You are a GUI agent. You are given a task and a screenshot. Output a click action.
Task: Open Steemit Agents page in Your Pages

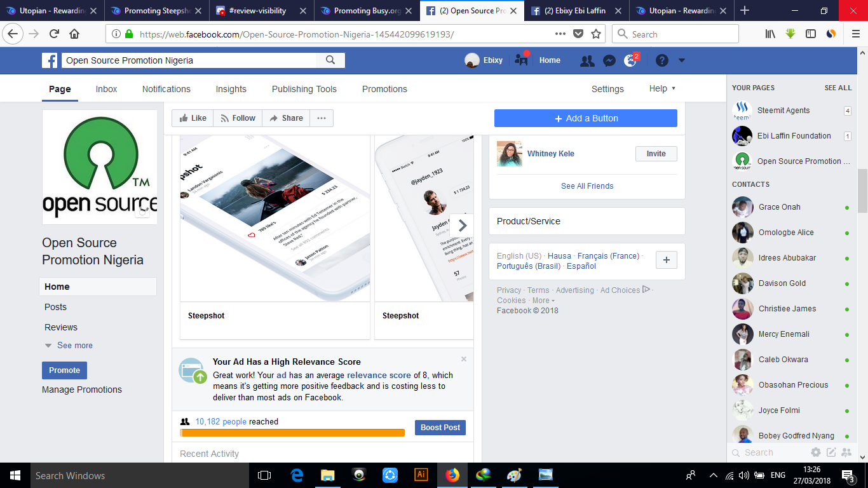click(791, 111)
